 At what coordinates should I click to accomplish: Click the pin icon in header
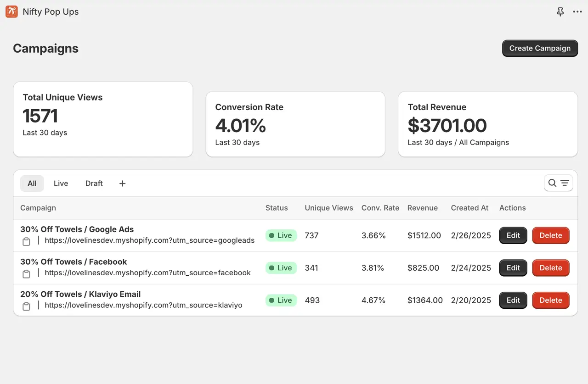[560, 12]
